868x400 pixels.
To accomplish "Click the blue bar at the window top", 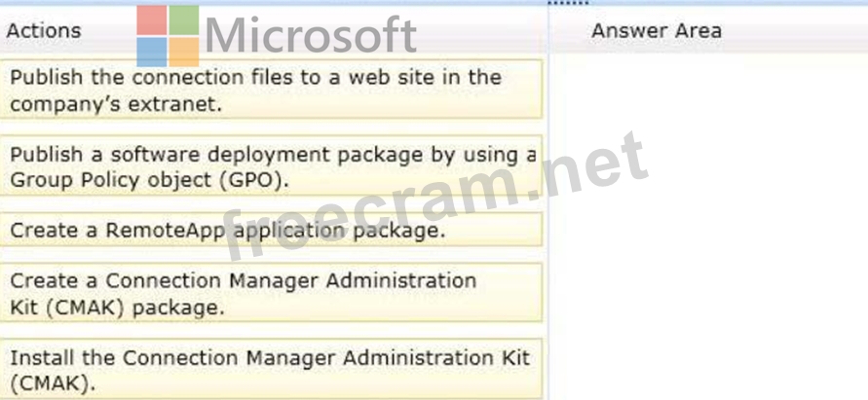I will (434, 3).
